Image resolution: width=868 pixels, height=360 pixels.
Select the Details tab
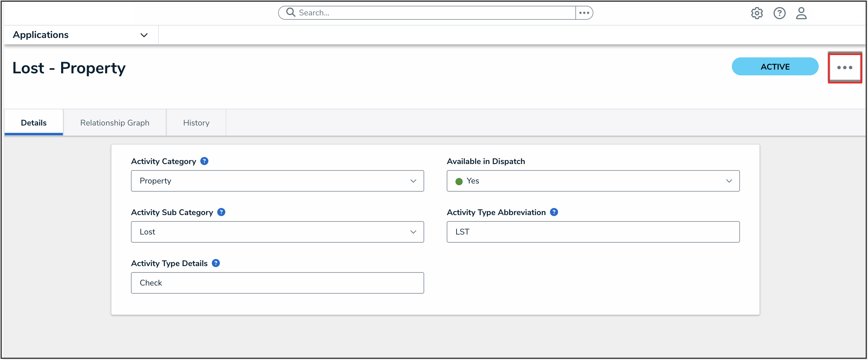(x=34, y=123)
